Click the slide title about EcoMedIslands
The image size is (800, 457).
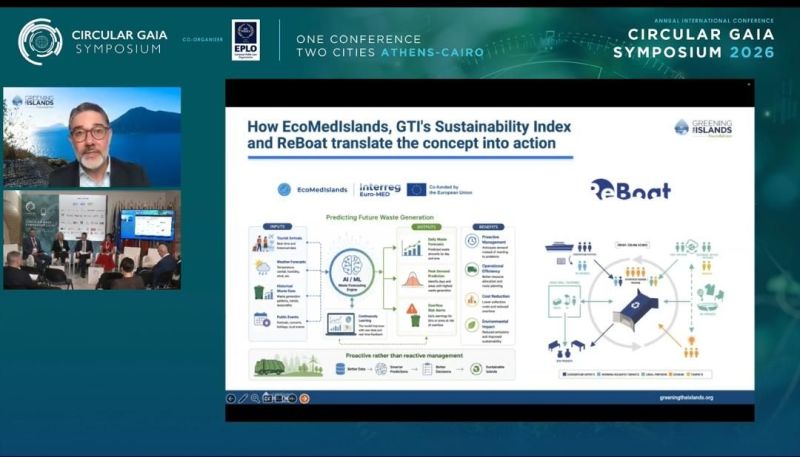point(409,135)
